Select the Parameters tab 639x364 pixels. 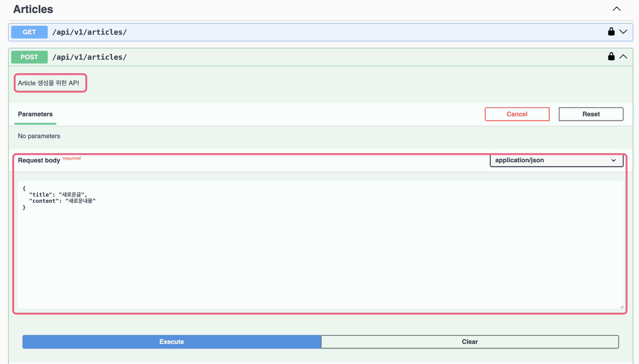point(35,114)
